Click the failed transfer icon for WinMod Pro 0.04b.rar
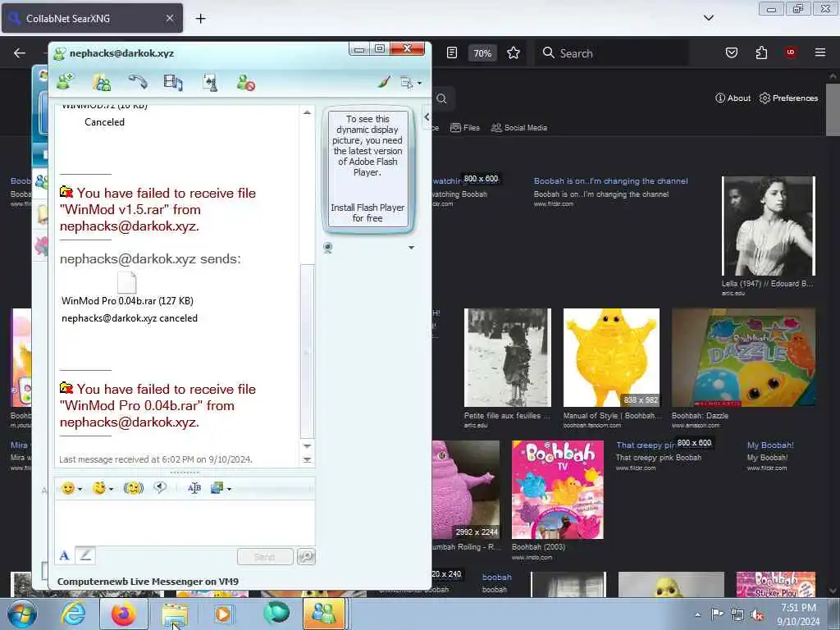 (x=66, y=388)
